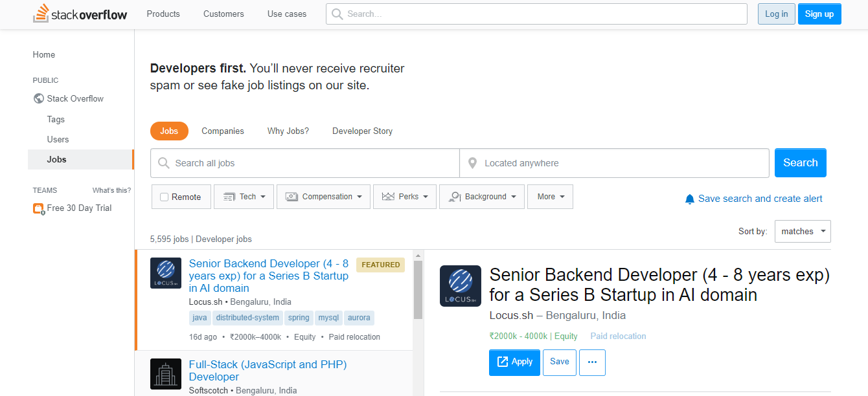The width and height of the screenshot is (868, 396).
Task: Click the Apply button
Action: tap(514, 362)
